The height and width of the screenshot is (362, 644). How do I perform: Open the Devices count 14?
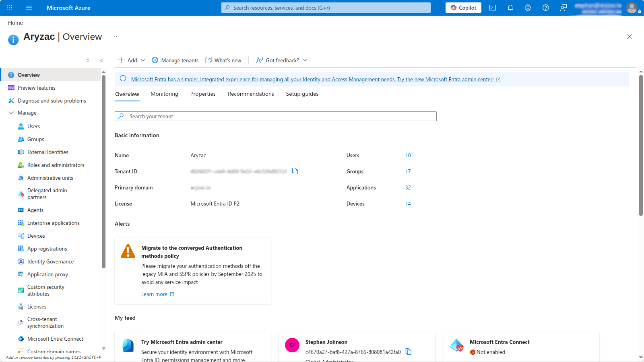point(408,204)
